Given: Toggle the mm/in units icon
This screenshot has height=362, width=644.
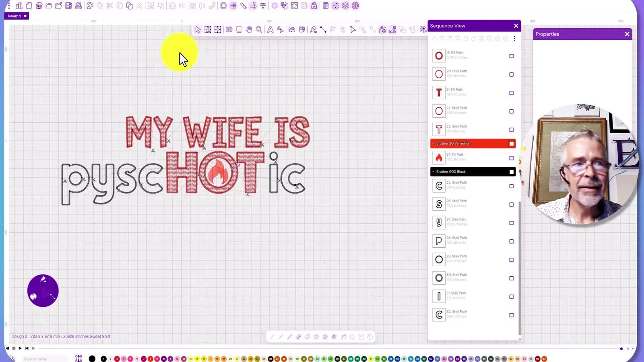Looking at the screenshot, I should pos(263,6).
